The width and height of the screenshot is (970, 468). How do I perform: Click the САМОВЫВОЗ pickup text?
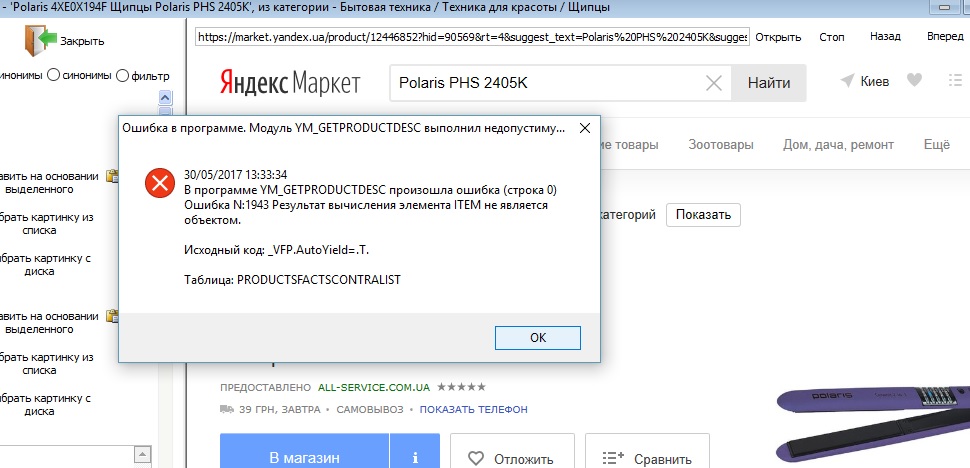coord(369,409)
